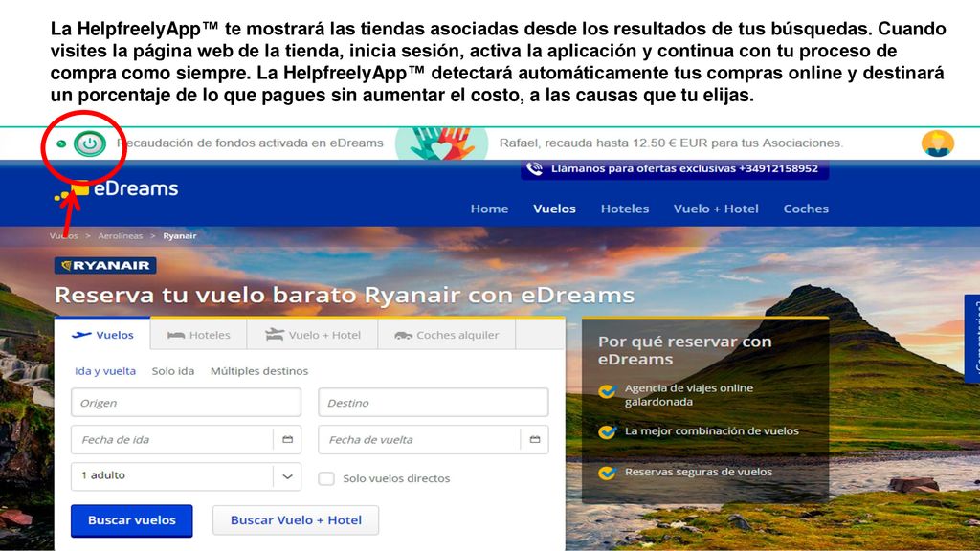Click the Fecha de ida field

click(187, 440)
